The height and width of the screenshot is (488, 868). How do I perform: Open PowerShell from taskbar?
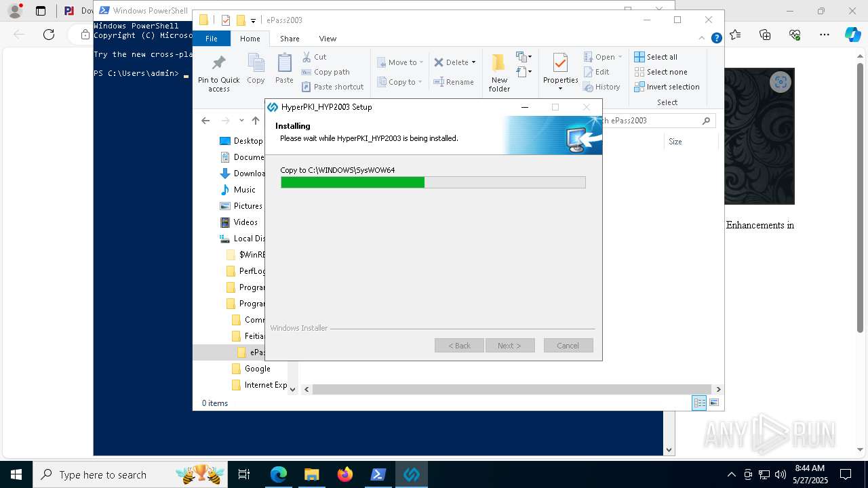click(x=378, y=474)
